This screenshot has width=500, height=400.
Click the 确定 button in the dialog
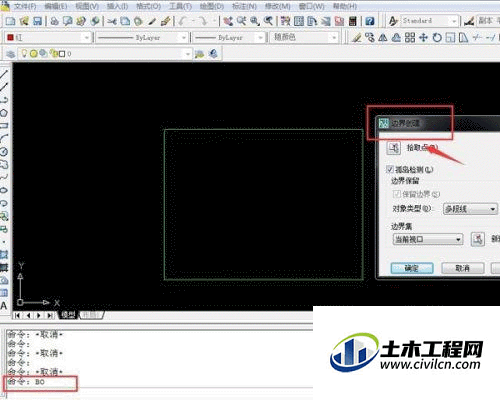(412, 268)
